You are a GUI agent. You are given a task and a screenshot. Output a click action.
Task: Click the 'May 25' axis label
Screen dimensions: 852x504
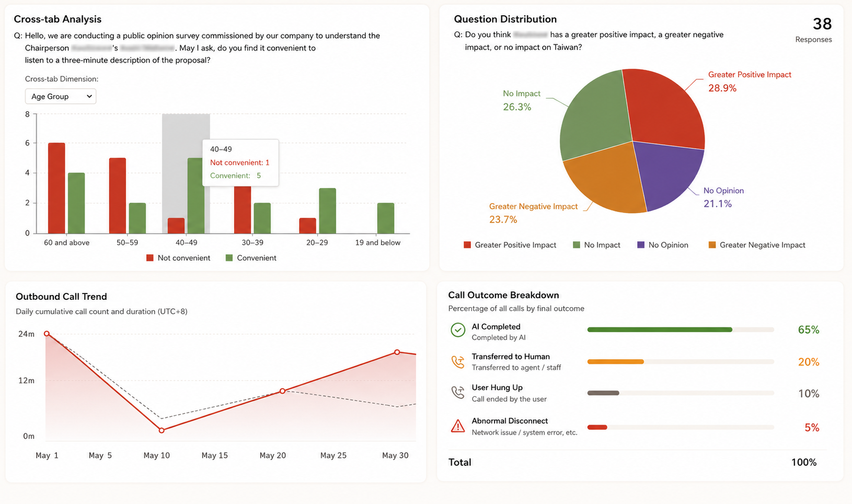tap(333, 455)
